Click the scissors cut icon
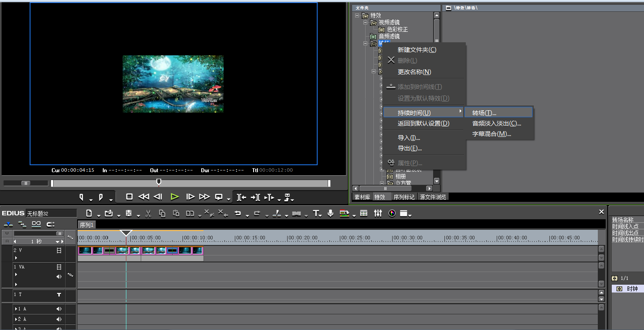This screenshot has width=644, height=330. tap(148, 213)
